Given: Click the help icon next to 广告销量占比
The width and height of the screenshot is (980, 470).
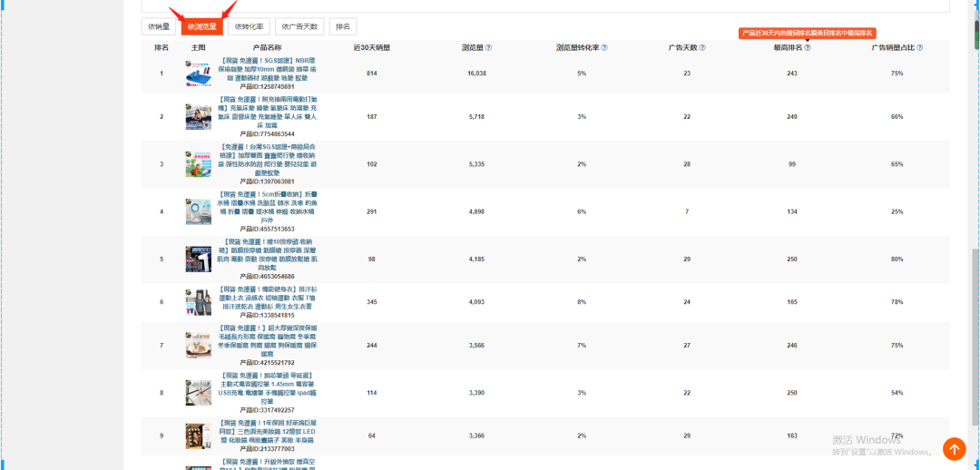Looking at the screenshot, I should point(919,47).
